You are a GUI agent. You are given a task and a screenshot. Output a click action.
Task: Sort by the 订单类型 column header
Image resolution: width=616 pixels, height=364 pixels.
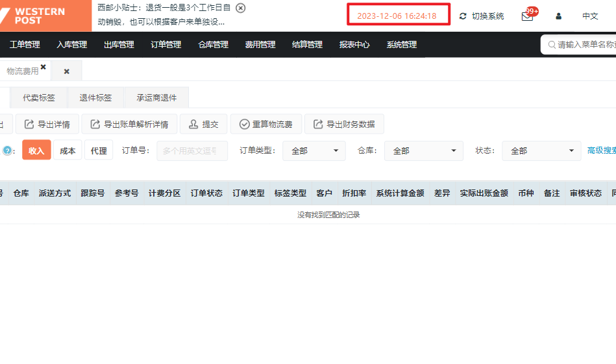click(249, 193)
